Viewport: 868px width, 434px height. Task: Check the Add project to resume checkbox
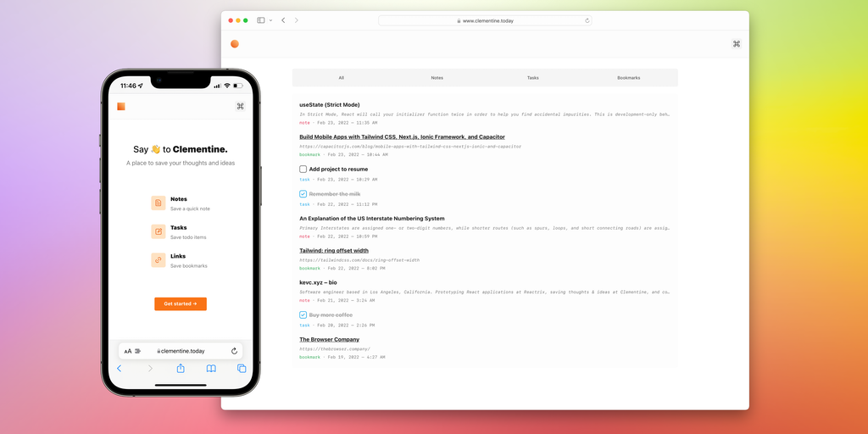click(x=303, y=169)
